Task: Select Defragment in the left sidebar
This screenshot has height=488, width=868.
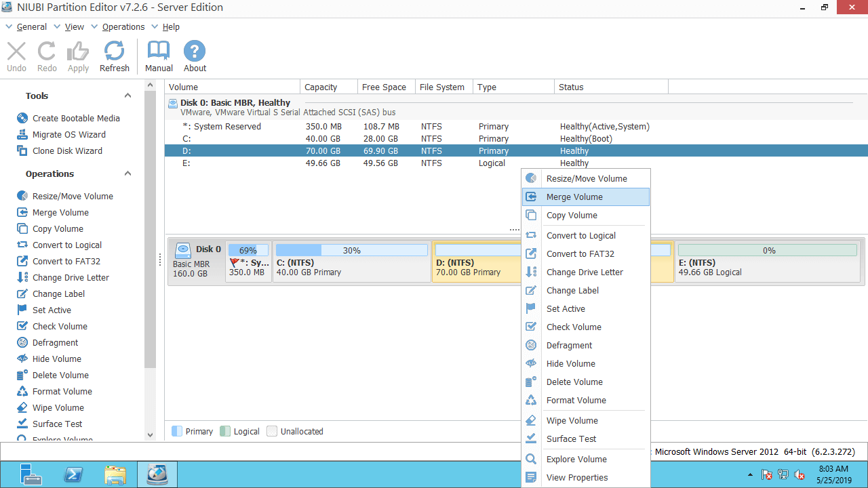Action: pyautogui.click(x=55, y=342)
